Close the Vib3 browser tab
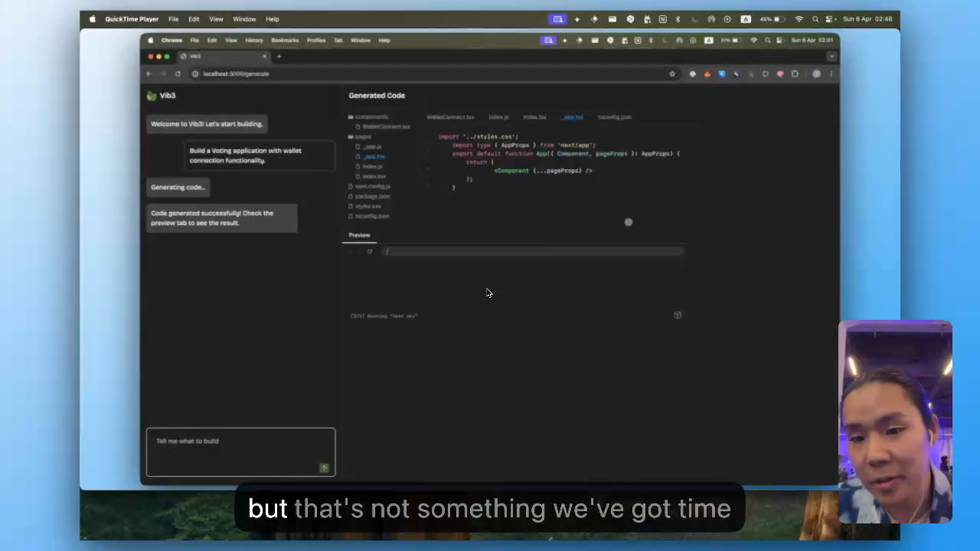 click(x=265, y=57)
